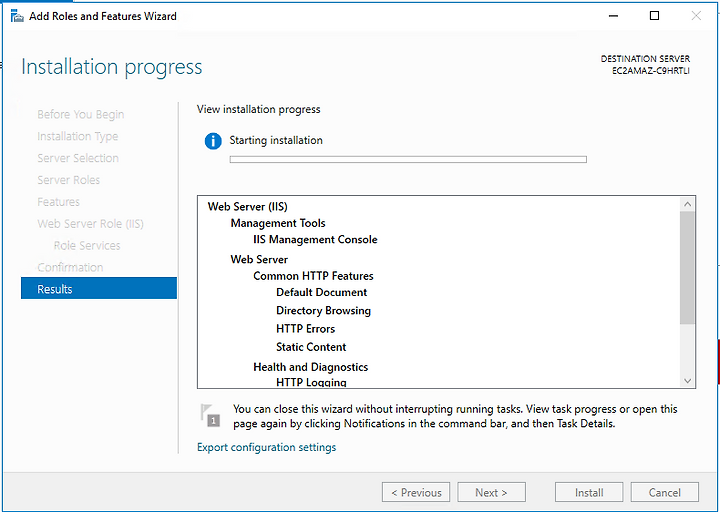Click the Next button
Viewport: 720px width, 512px height.
(x=491, y=492)
